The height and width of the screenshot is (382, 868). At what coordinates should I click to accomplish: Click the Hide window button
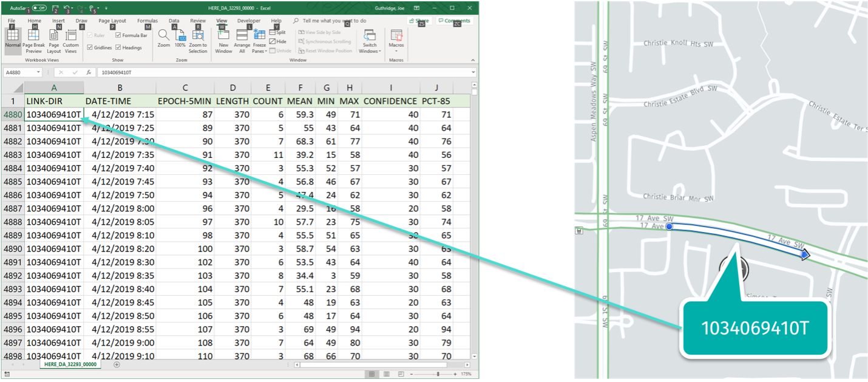(277, 41)
